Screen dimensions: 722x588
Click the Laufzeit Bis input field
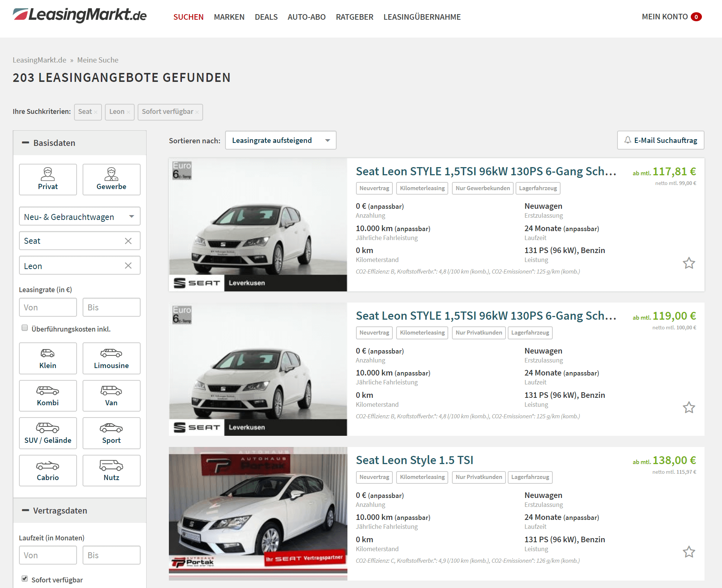[111, 555]
